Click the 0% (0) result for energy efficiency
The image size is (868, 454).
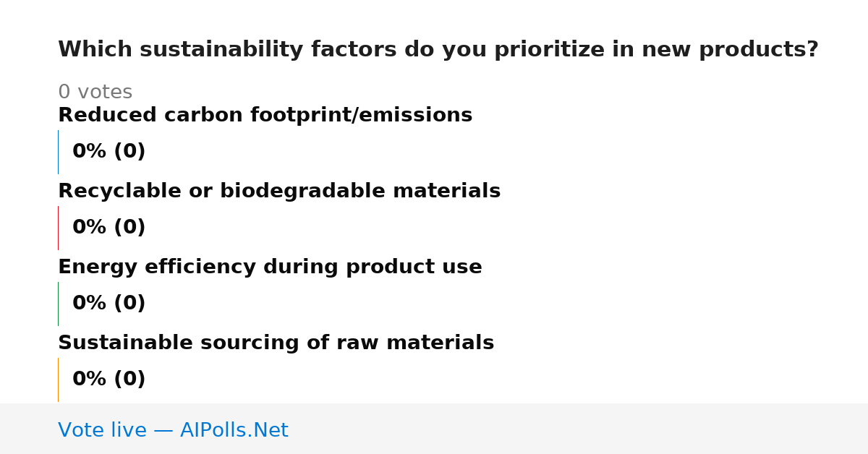point(109,304)
